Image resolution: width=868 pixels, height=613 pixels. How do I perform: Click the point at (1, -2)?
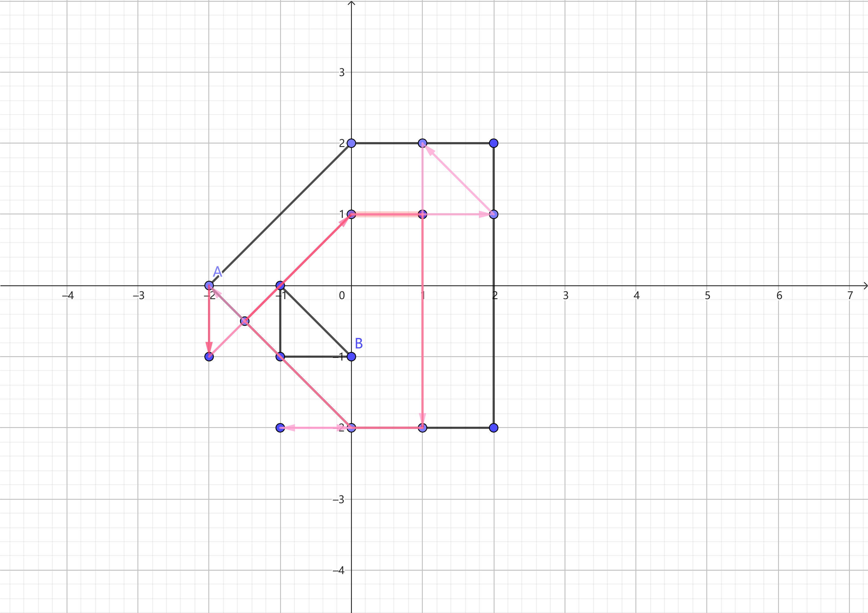[423, 428]
